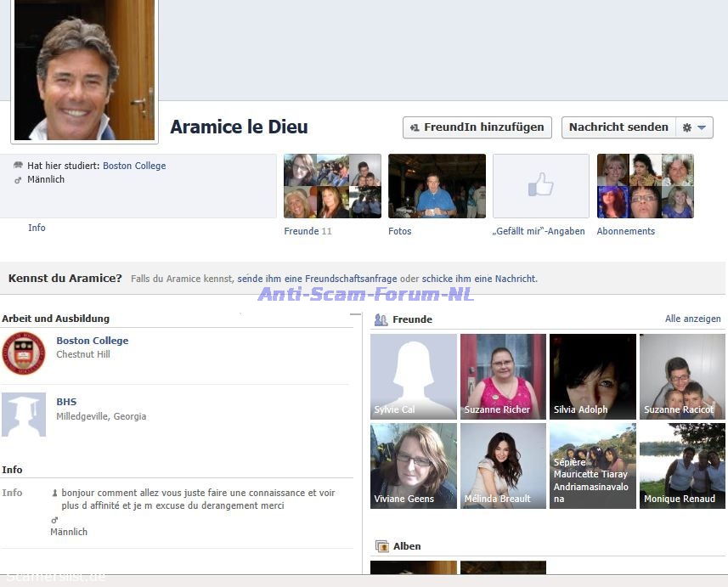Click the Boston College seal logo
728x587 pixels.
24,353
